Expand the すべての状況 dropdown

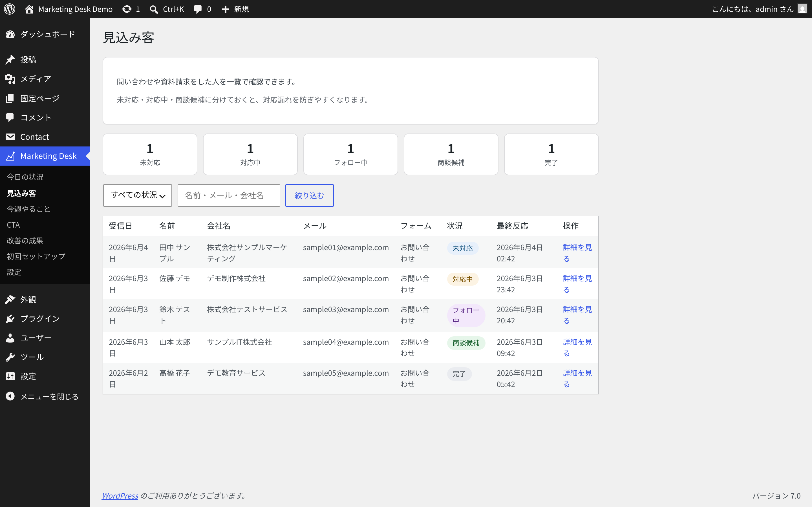(138, 195)
